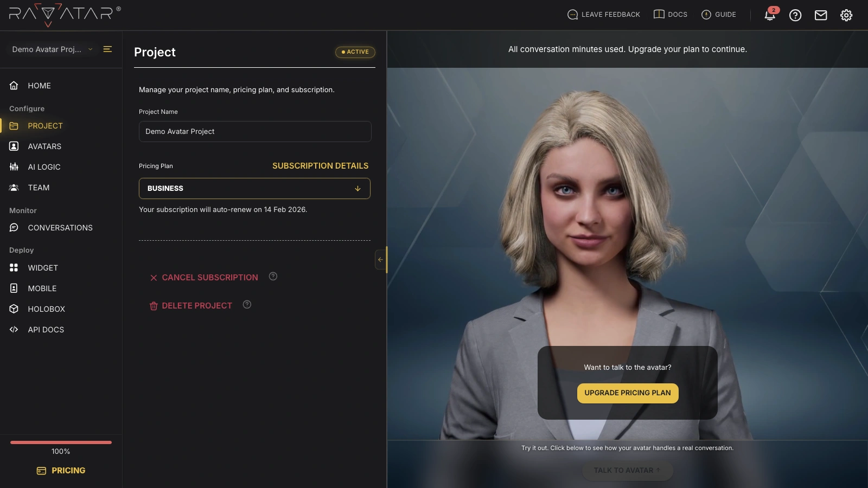Click the ACTIVE status badge
Screen dimensions: 868x488
(x=355, y=52)
